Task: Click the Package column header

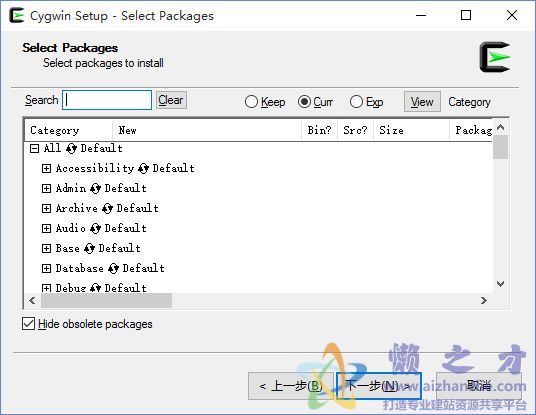Action: coord(471,130)
